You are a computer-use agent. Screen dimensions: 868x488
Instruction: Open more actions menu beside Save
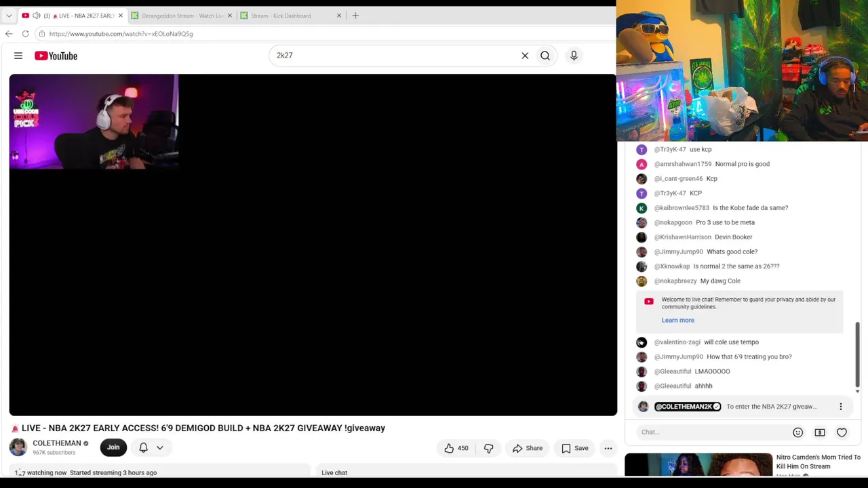point(608,448)
